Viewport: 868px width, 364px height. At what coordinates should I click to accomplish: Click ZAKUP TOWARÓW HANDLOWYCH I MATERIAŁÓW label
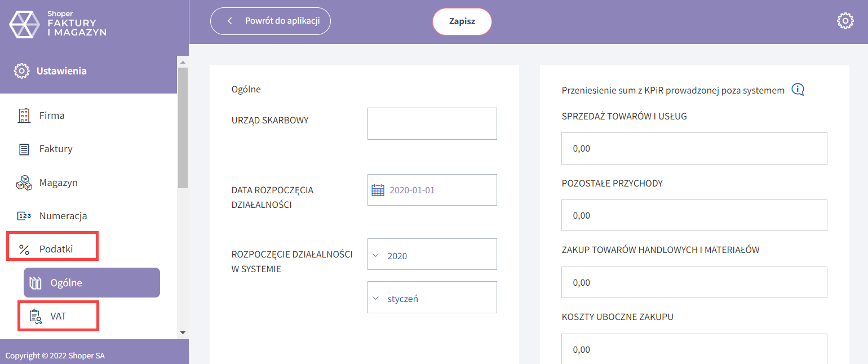point(661,250)
